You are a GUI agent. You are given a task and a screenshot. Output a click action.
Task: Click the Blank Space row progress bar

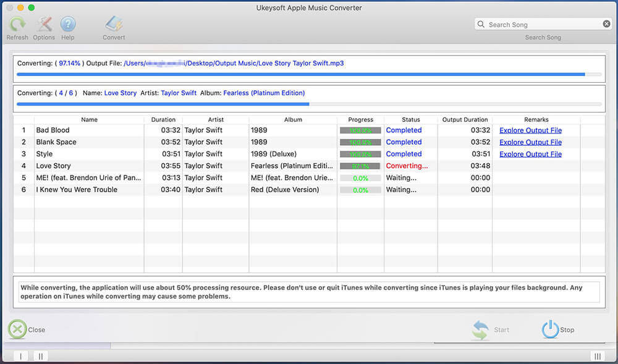tap(360, 142)
